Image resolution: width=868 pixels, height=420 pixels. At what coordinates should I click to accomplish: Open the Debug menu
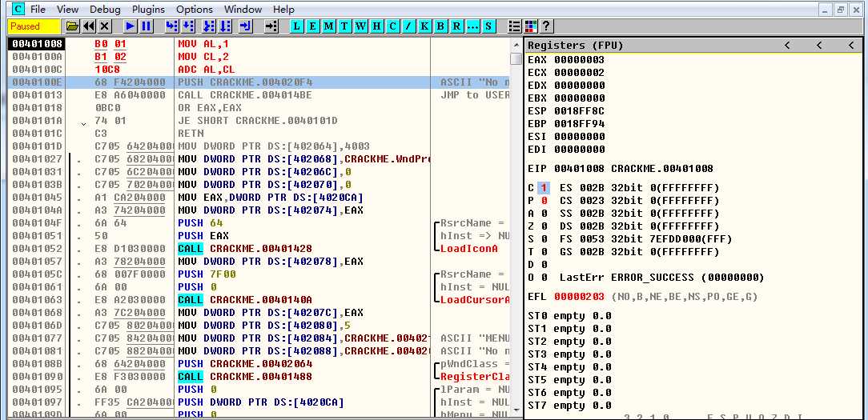[105, 9]
